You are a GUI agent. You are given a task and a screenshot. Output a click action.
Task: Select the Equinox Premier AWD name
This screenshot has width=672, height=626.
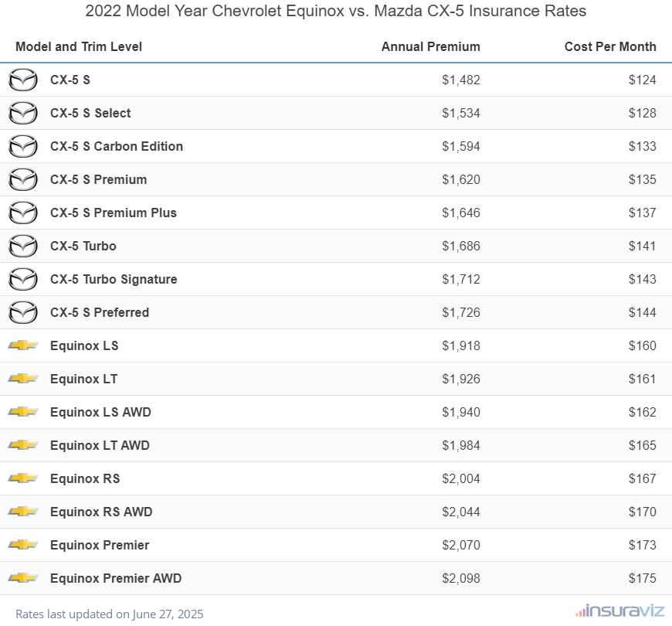pos(116,578)
